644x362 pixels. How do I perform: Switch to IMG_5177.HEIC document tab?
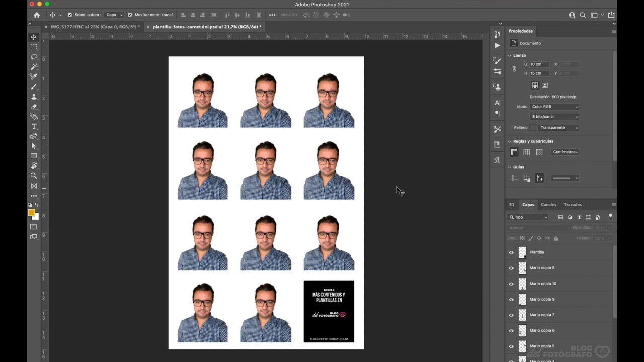[x=95, y=27]
